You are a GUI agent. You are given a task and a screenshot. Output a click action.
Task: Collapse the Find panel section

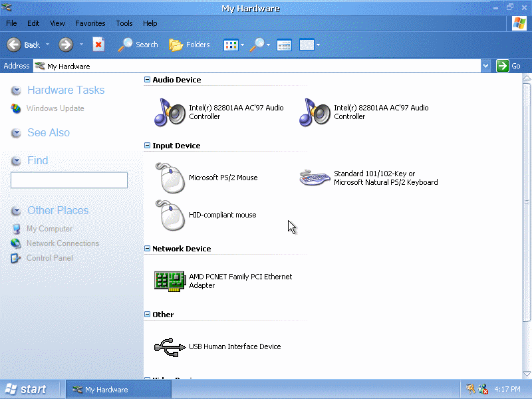[x=16, y=161]
